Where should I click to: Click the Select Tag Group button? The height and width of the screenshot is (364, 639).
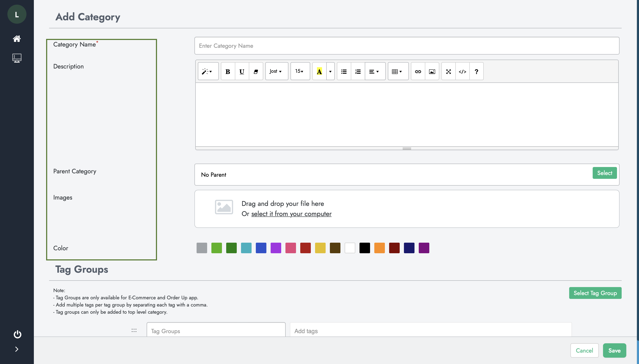(595, 293)
